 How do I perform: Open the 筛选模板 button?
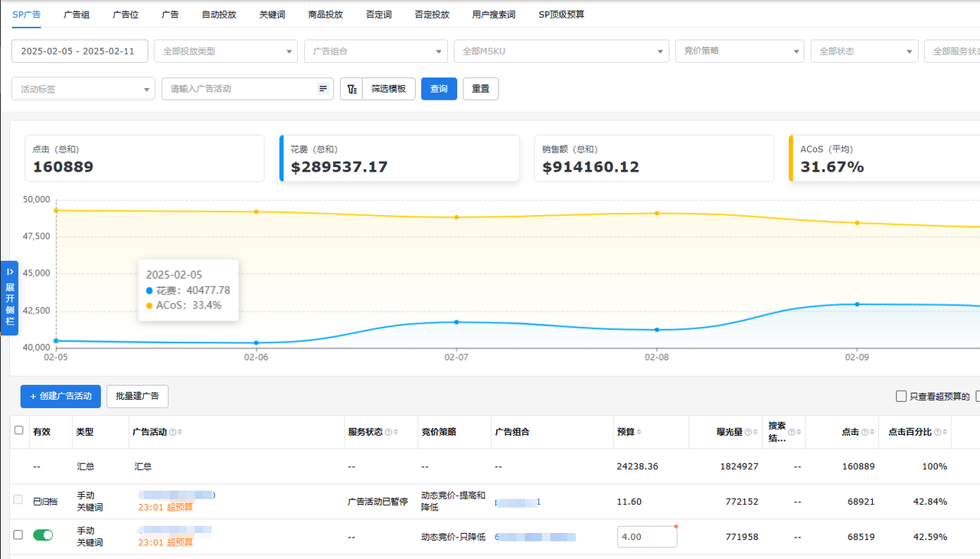tap(389, 89)
